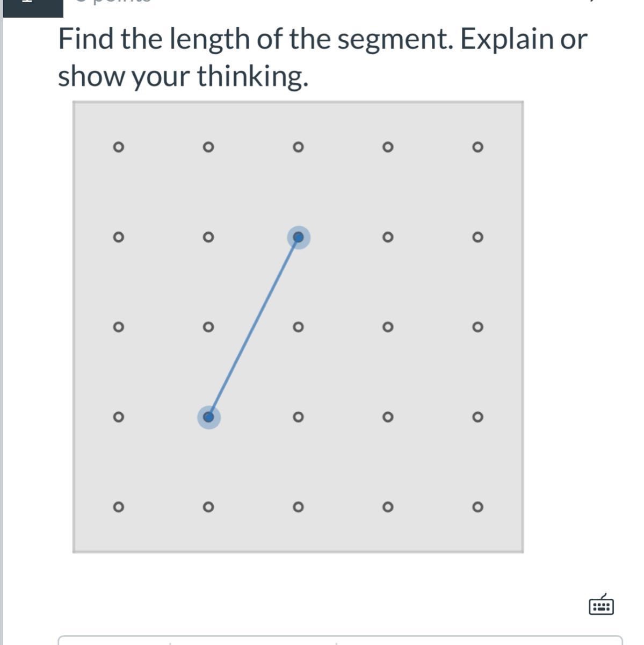Click the dark question number badge
644x645 pixels.
coord(33,8)
